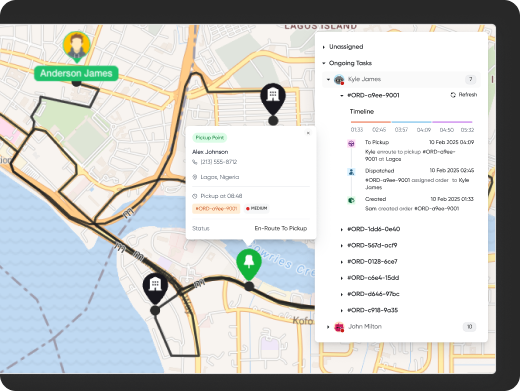The height and width of the screenshot is (391, 520).
Task: Click the 04:09 timeline marker
Action: coord(424,130)
